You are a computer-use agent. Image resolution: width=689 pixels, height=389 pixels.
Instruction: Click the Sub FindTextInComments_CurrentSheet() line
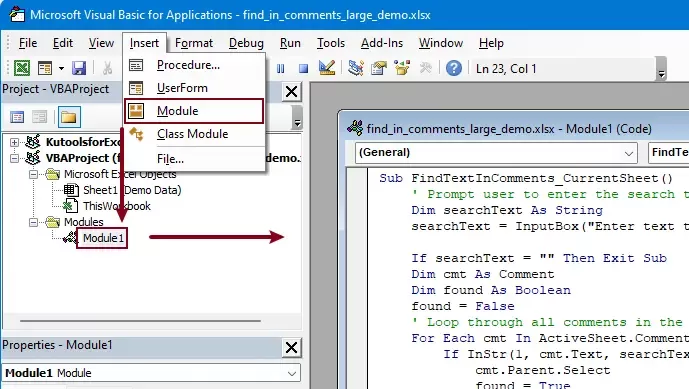click(526, 178)
